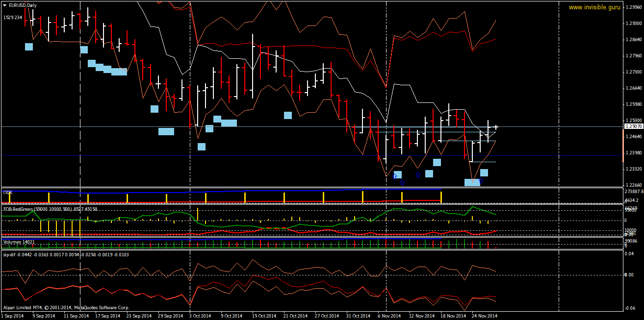Select the light-blue square at far top-left near 5 Sep
644x320 pixels.
pyautogui.click(x=29, y=47)
